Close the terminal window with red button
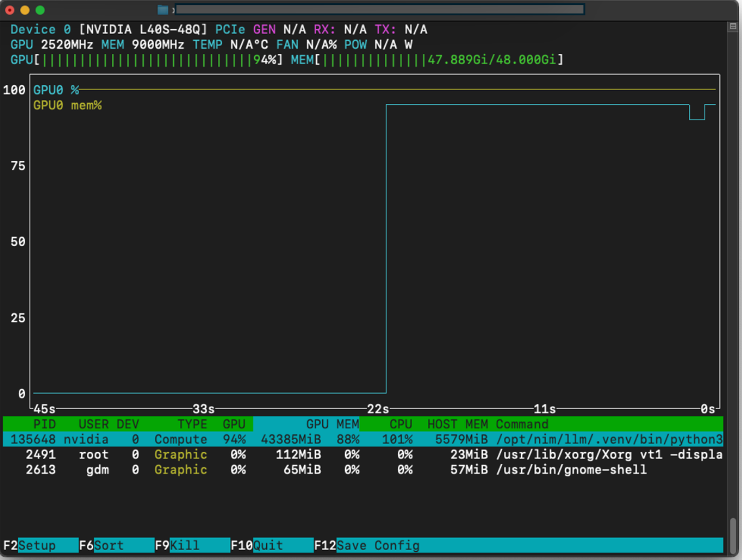This screenshot has height=560, width=742. [x=9, y=10]
